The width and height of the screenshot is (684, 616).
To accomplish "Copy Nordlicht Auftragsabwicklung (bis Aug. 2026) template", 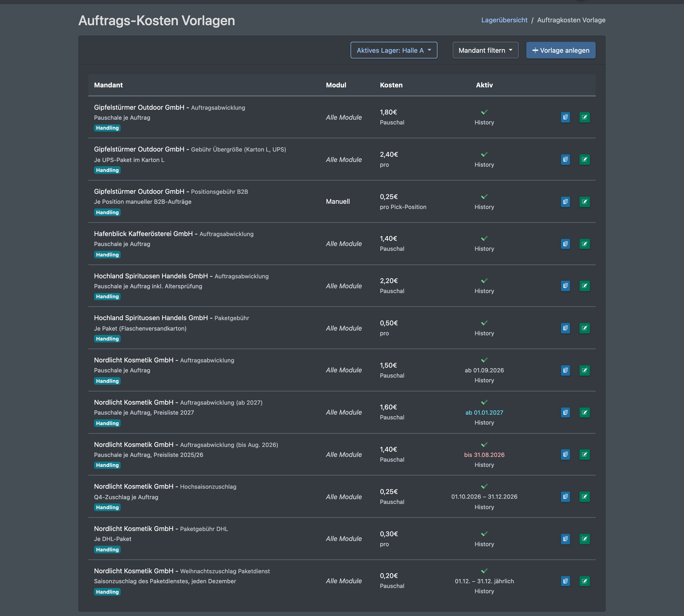I will coord(565,455).
